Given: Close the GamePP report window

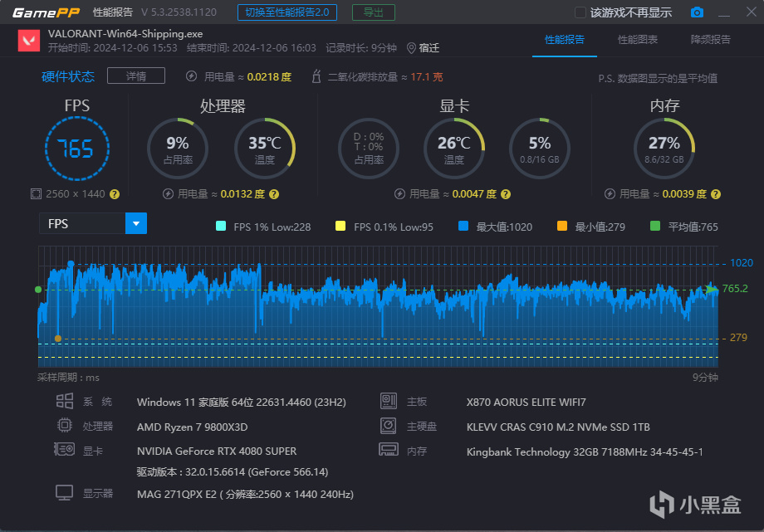Looking at the screenshot, I should coord(752,12).
